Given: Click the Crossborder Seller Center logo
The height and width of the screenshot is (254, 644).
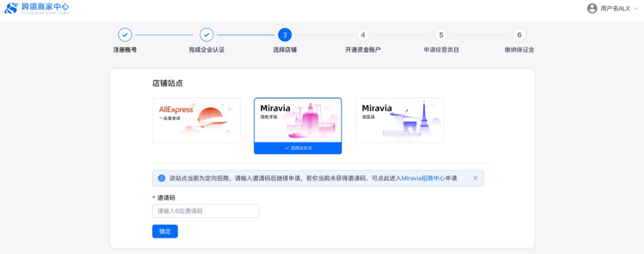Looking at the screenshot, I should pyautogui.click(x=11, y=8).
